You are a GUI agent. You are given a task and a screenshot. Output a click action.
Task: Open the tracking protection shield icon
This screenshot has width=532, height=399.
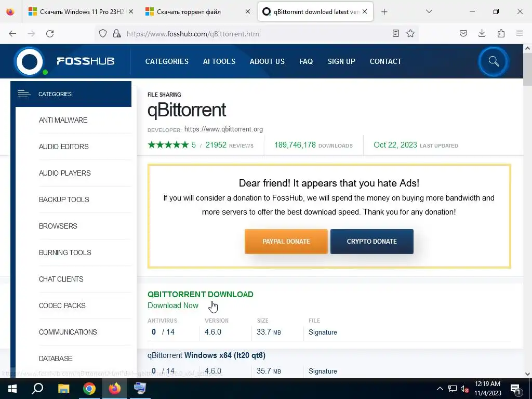click(x=103, y=34)
